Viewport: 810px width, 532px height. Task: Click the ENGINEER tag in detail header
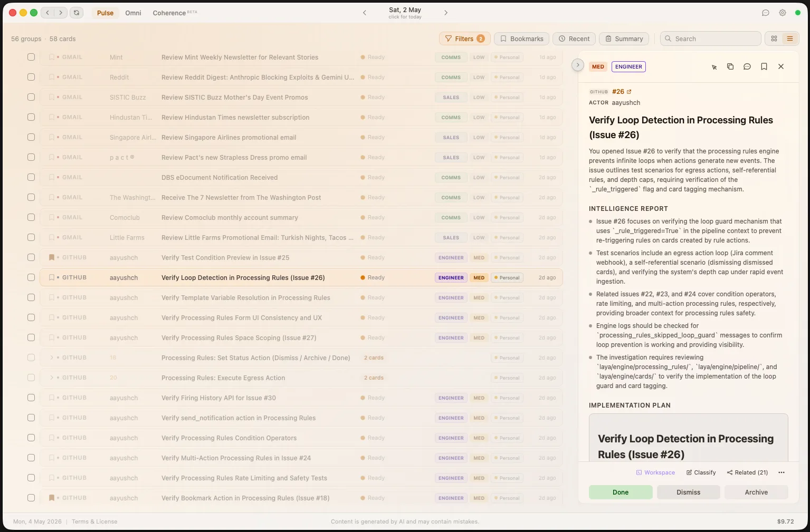coord(628,66)
